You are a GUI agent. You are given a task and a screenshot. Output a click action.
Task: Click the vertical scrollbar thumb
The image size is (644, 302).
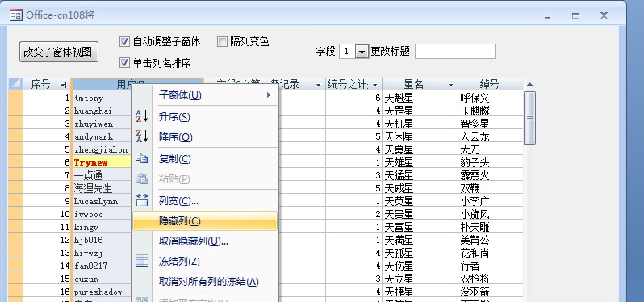530,118
